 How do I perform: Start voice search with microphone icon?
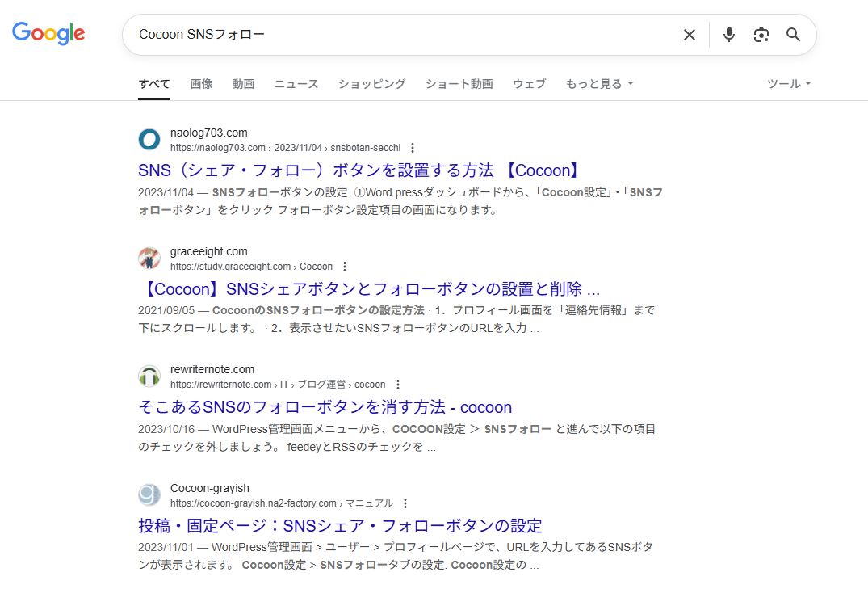[x=729, y=35]
